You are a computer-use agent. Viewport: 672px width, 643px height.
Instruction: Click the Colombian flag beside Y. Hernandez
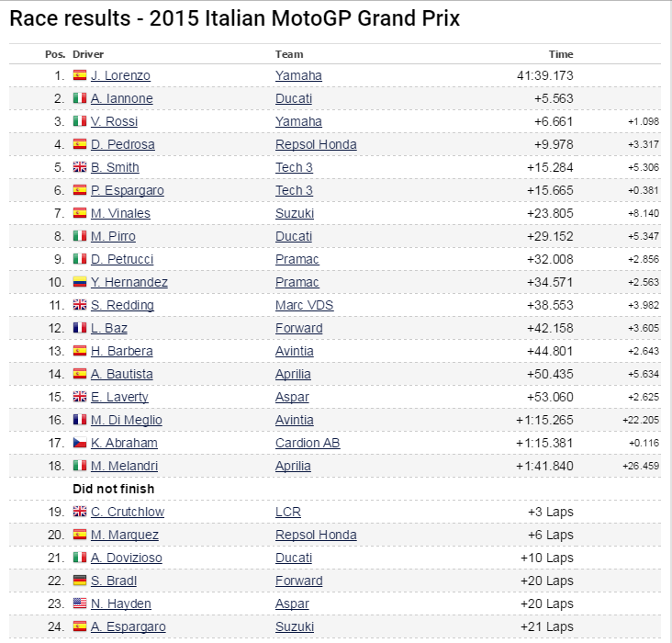coord(80,282)
